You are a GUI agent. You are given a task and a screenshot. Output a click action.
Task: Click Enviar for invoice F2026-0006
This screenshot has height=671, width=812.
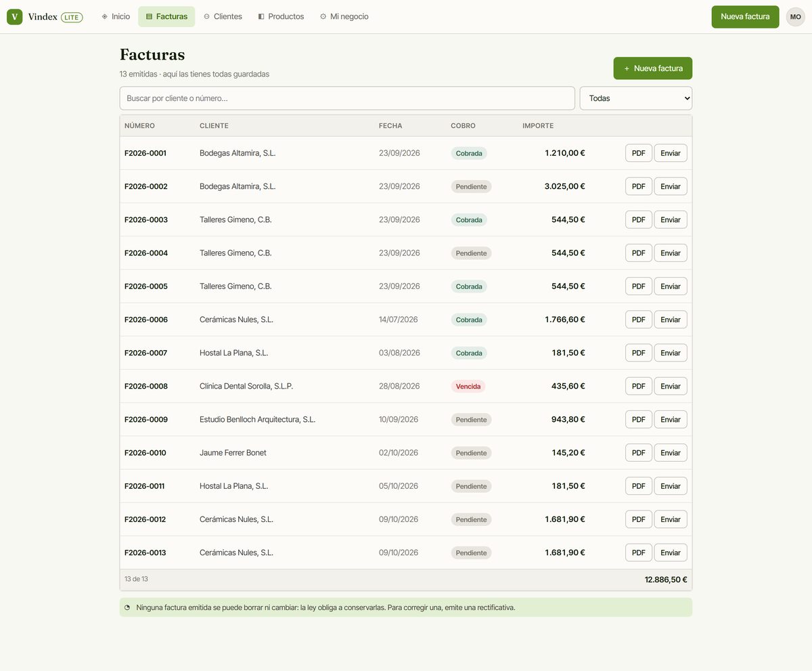(671, 320)
